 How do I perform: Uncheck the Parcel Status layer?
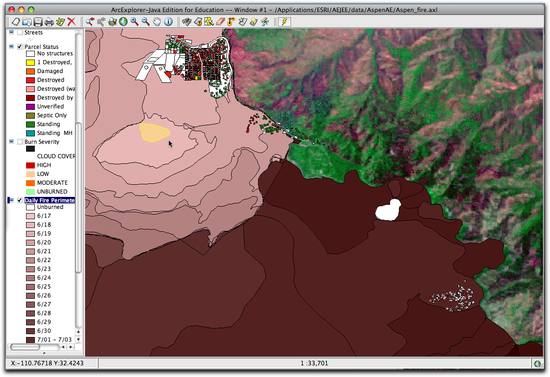20,47
